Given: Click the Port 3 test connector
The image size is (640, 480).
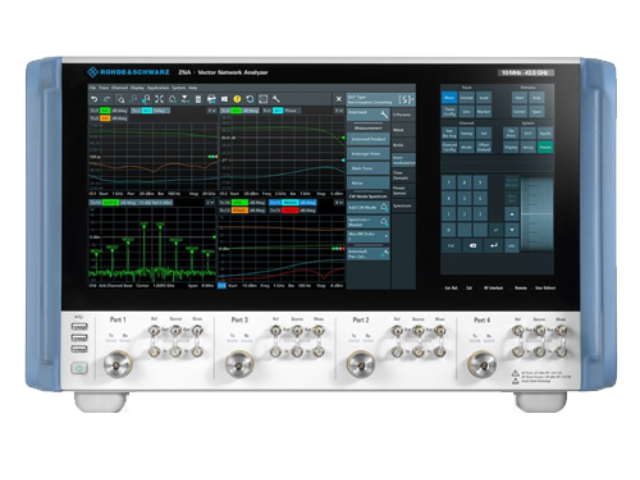Looking at the screenshot, I should click(239, 364).
